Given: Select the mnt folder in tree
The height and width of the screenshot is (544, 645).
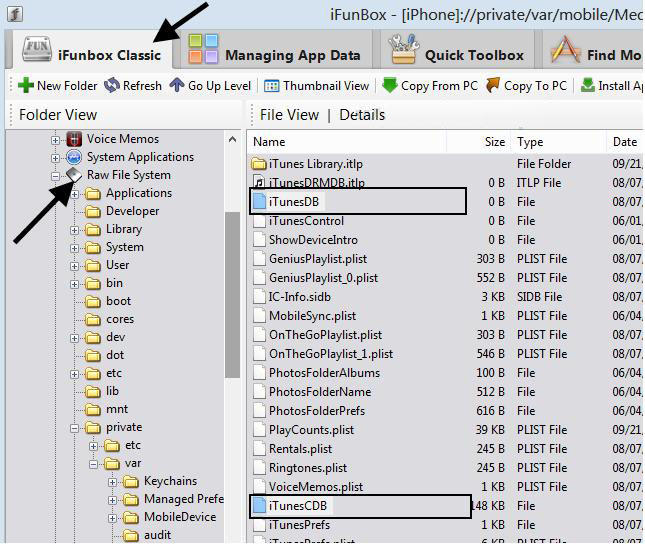Looking at the screenshot, I should 117,409.
